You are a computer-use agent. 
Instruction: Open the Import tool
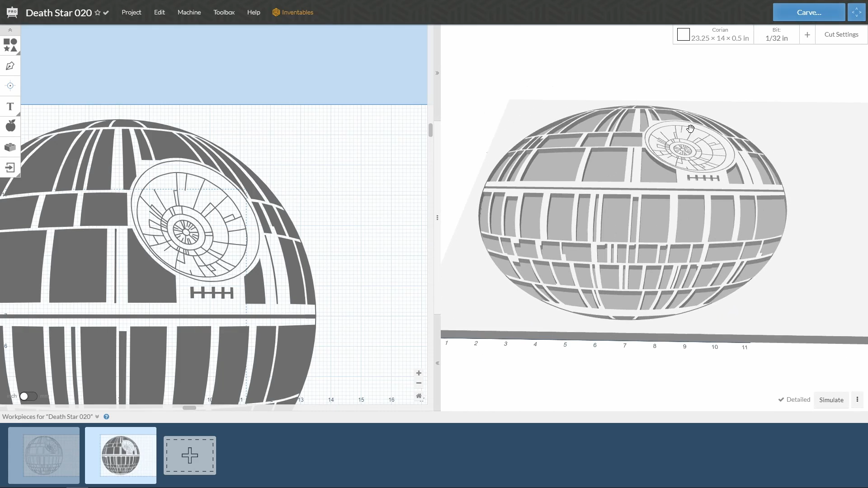click(10, 168)
